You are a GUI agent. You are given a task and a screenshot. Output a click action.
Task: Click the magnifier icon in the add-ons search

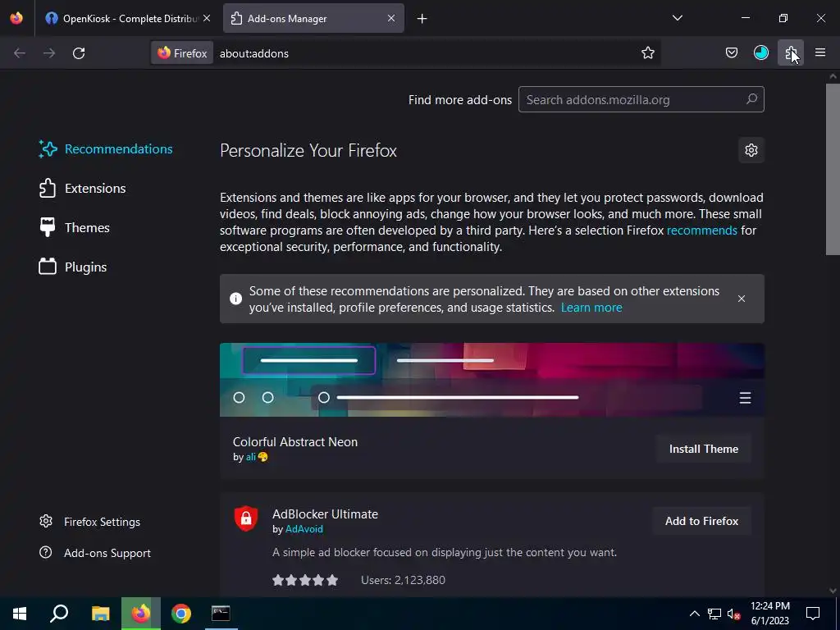click(x=751, y=99)
